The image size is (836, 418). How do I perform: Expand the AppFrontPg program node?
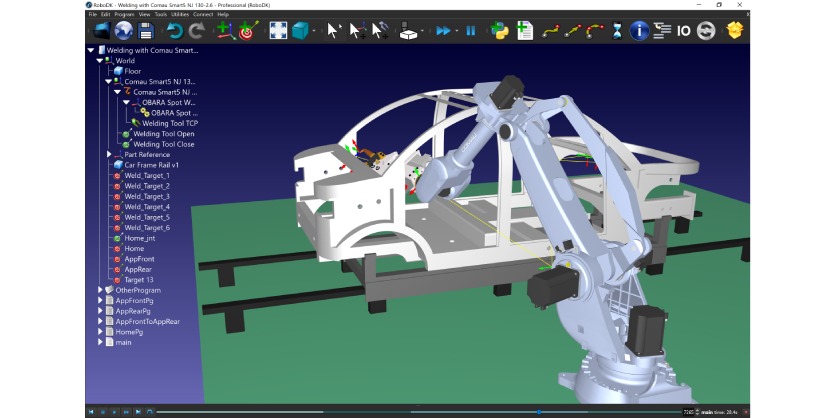point(100,301)
